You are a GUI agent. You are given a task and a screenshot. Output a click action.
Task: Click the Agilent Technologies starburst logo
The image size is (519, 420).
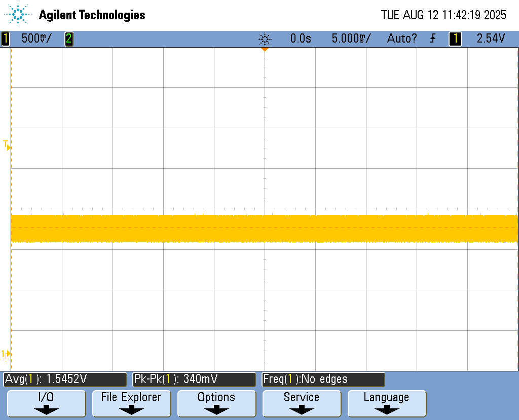pyautogui.click(x=19, y=15)
